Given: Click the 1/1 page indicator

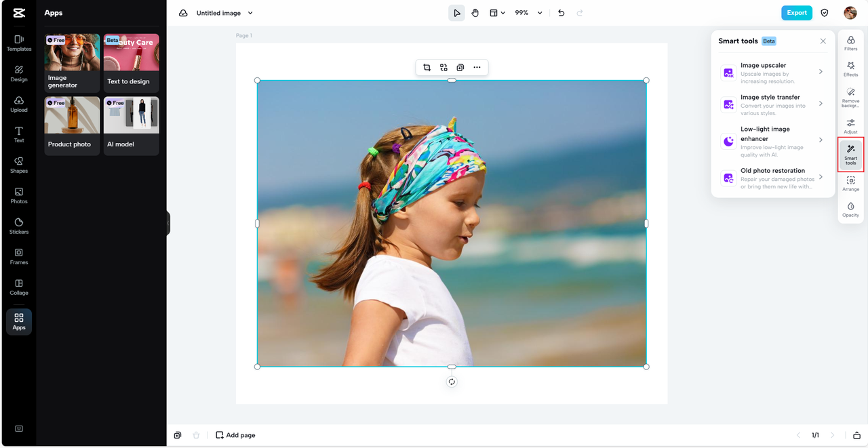Looking at the screenshot, I should tap(816, 435).
